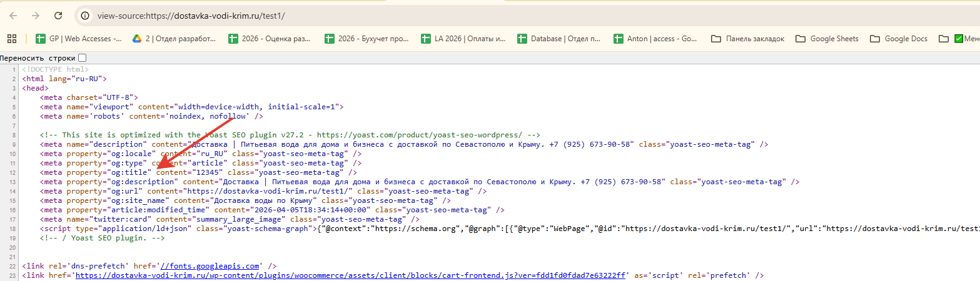Open the Anton access bookmark
This screenshot has width=980, height=281.
click(655, 39)
